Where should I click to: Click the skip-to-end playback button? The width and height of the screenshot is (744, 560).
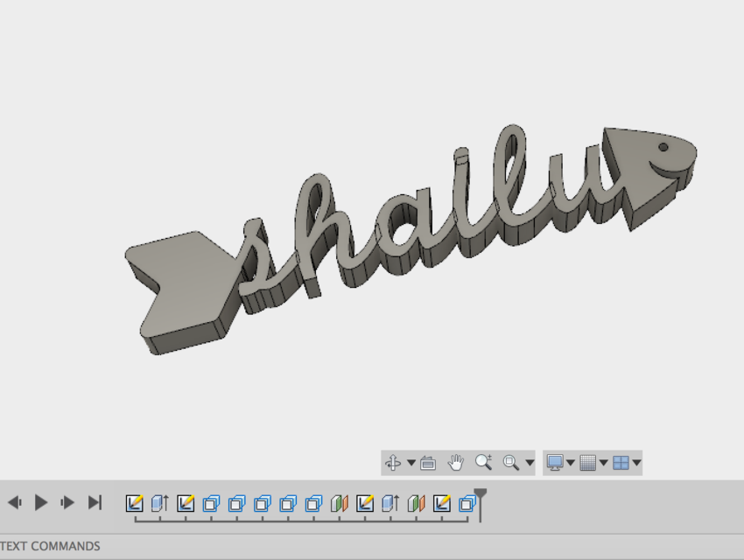pos(95,502)
